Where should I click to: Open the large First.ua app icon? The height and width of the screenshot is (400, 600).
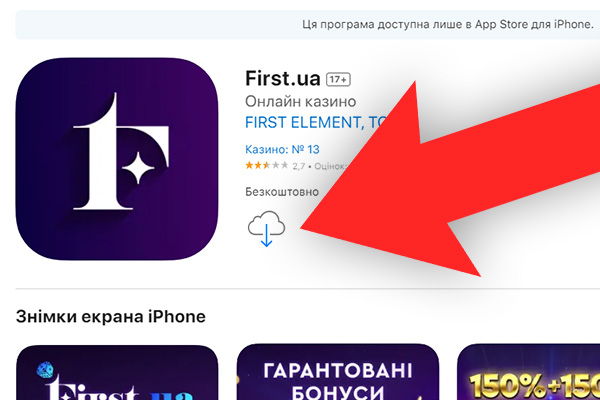(117, 159)
